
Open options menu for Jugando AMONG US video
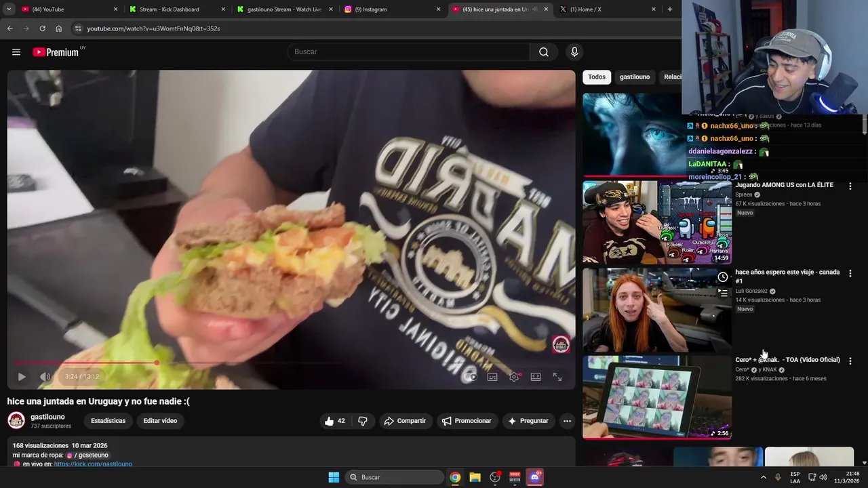tap(850, 186)
